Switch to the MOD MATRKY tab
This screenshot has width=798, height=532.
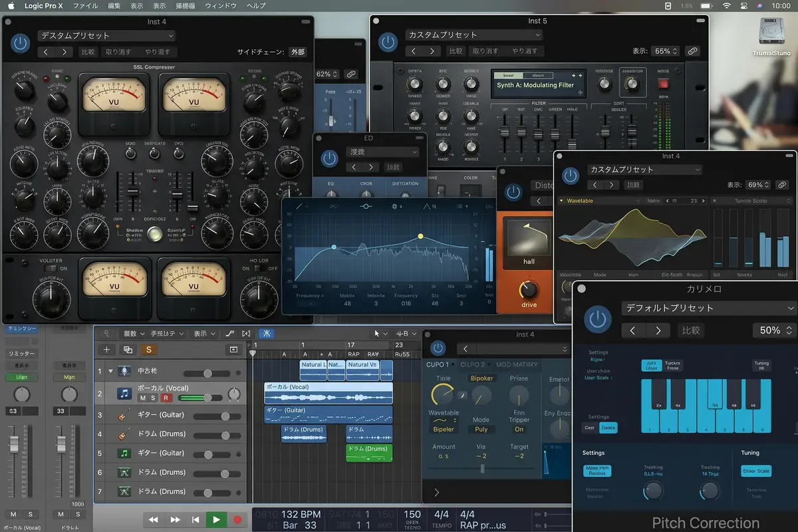pos(517,364)
